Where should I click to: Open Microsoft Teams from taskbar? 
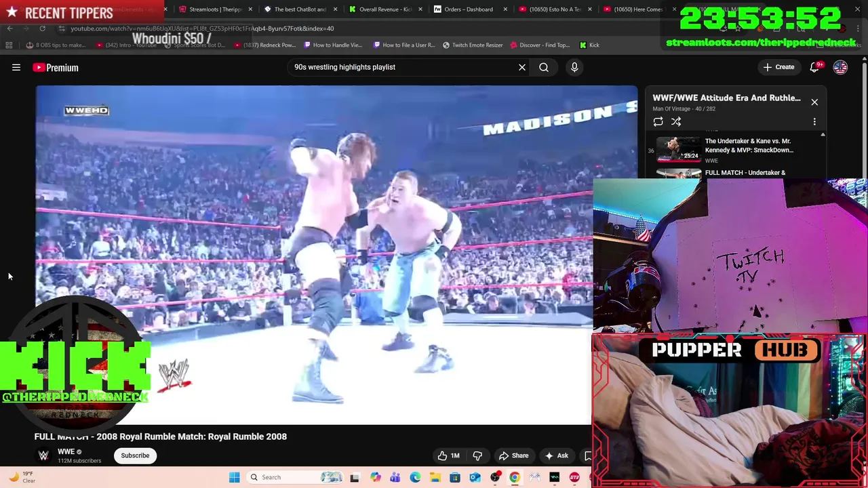[395, 477]
